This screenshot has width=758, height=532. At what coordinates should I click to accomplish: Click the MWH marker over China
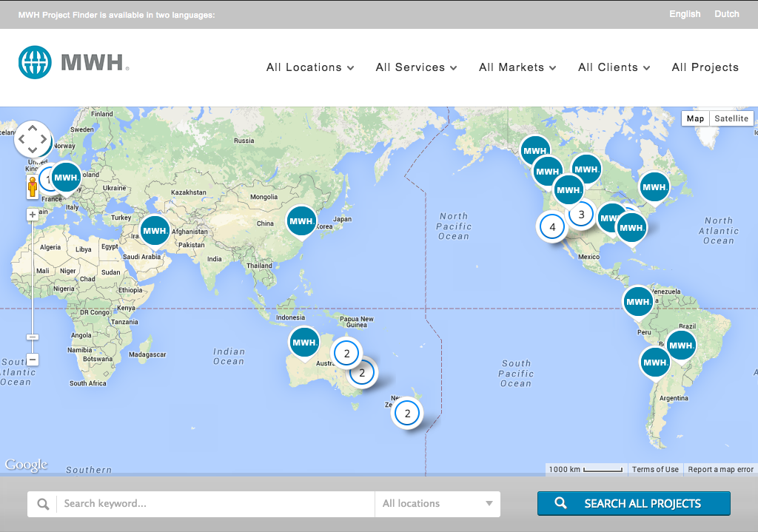point(301,220)
